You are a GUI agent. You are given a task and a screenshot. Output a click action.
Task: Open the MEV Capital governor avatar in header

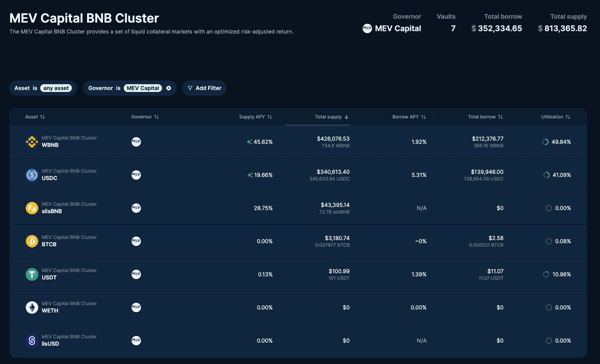coord(366,28)
